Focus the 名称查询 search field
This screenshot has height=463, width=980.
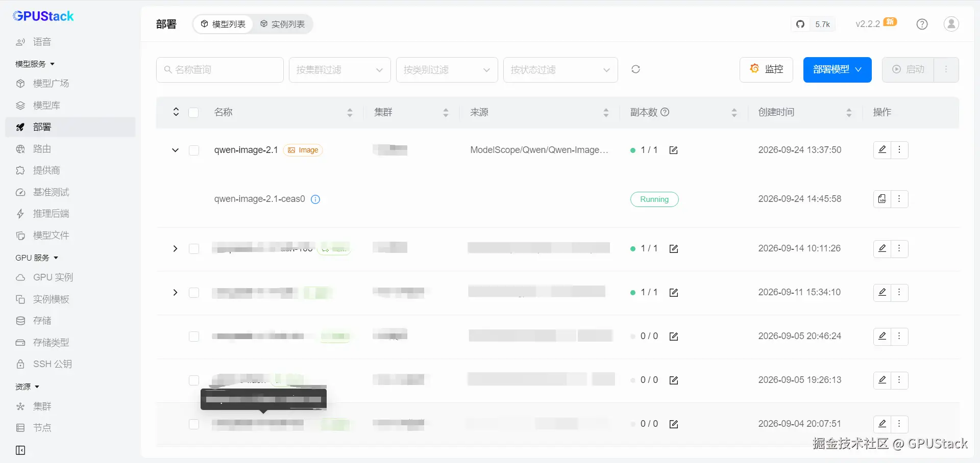[220, 70]
